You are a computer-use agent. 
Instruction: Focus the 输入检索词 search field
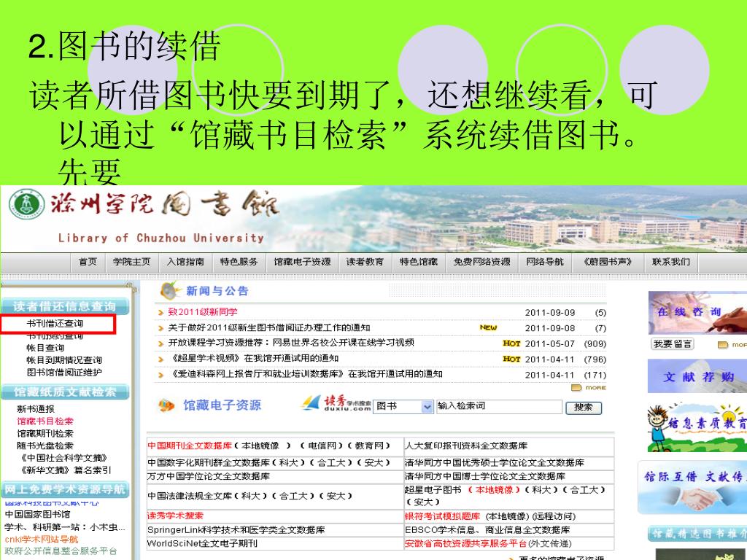pos(499,406)
